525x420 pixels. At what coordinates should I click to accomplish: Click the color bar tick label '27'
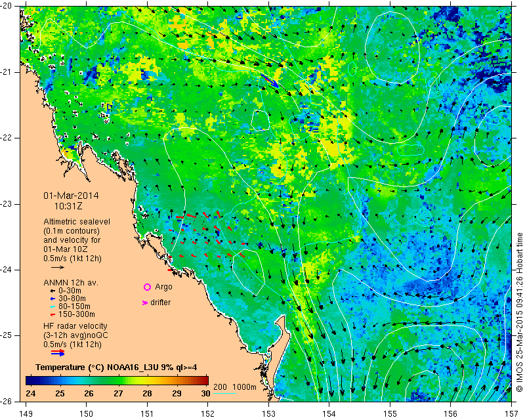(118, 394)
